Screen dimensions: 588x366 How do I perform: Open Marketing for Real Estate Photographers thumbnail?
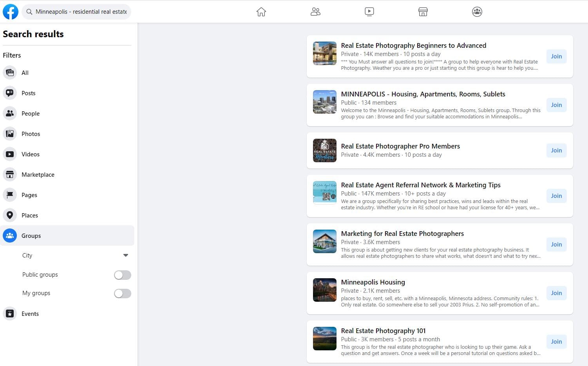coord(324,241)
